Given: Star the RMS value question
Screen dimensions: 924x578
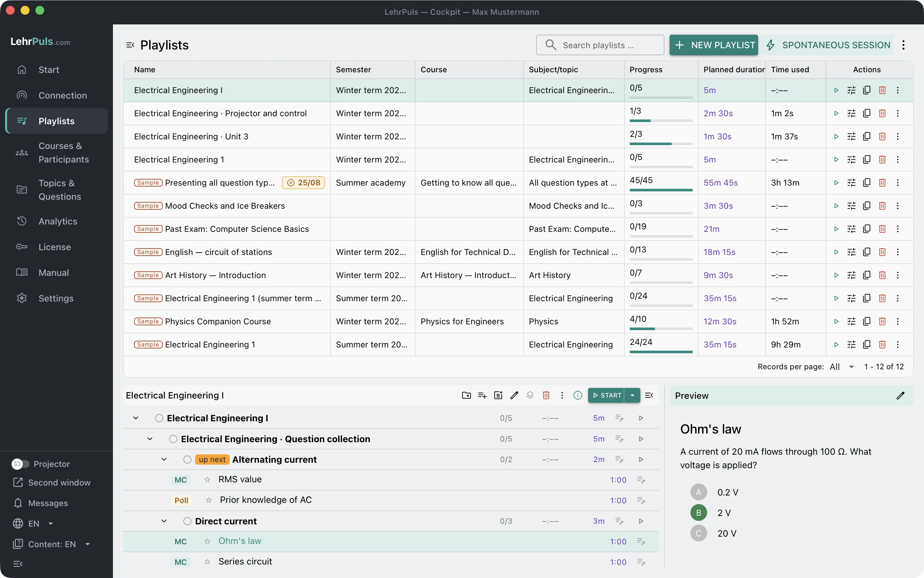Looking at the screenshot, I should click(207, 479).
